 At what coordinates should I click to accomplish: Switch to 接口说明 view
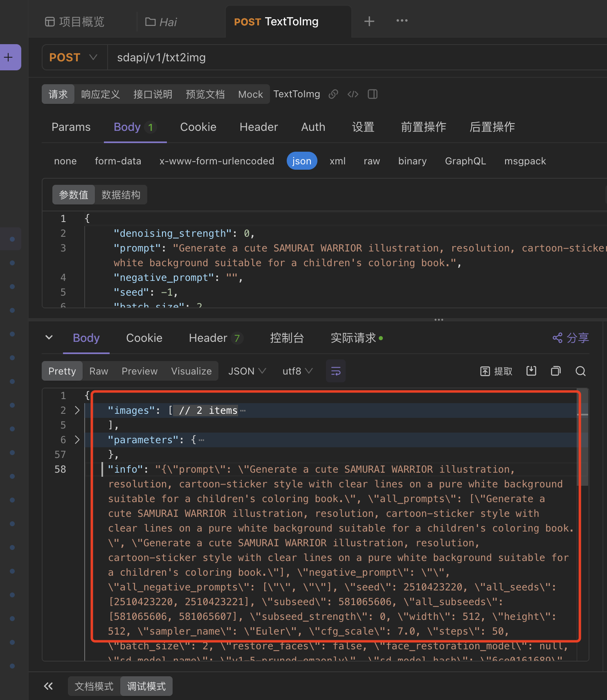pos(153,94)
